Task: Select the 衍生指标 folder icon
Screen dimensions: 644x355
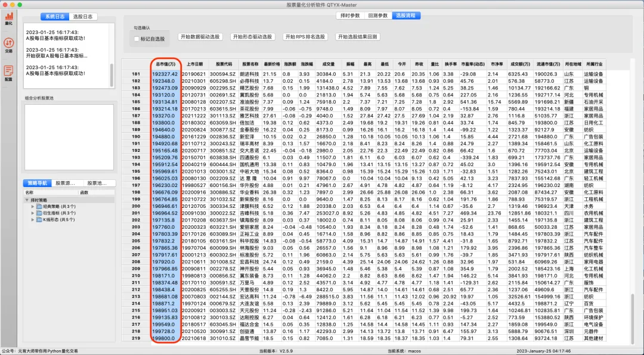Action: (39, 213)
